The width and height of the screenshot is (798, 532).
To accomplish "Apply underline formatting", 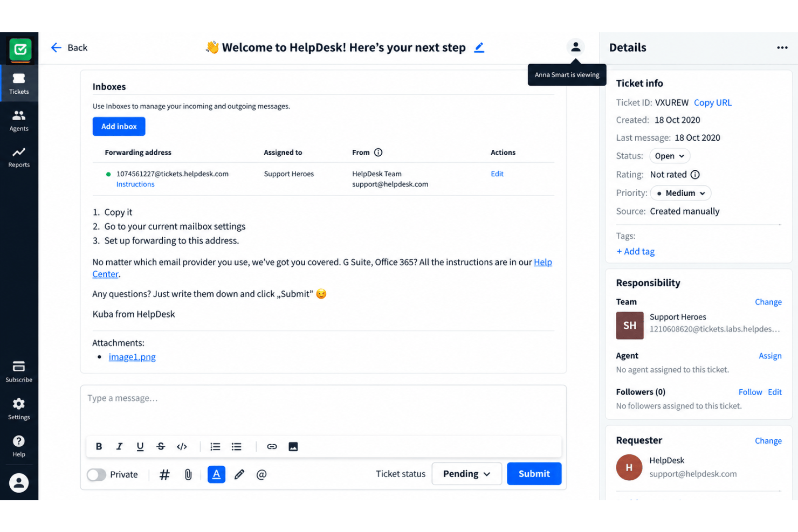I will pyautogui.click(x=140, y=446).
